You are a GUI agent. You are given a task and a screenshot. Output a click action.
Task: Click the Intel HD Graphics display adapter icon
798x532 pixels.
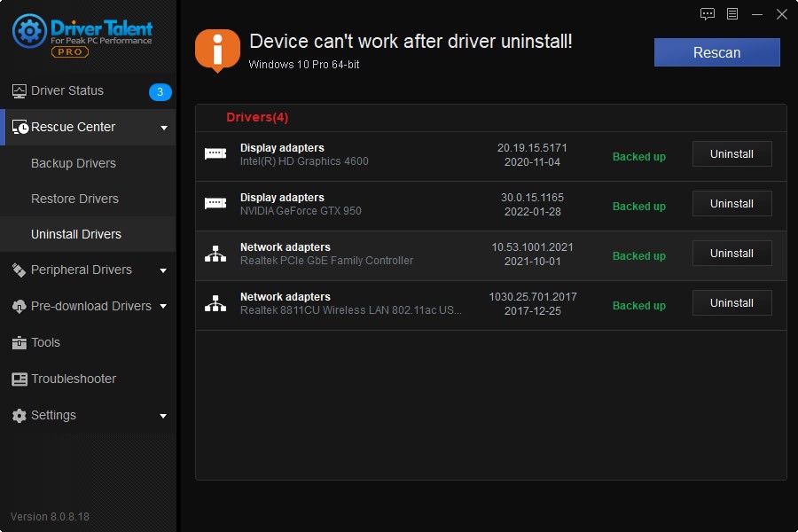215,154
